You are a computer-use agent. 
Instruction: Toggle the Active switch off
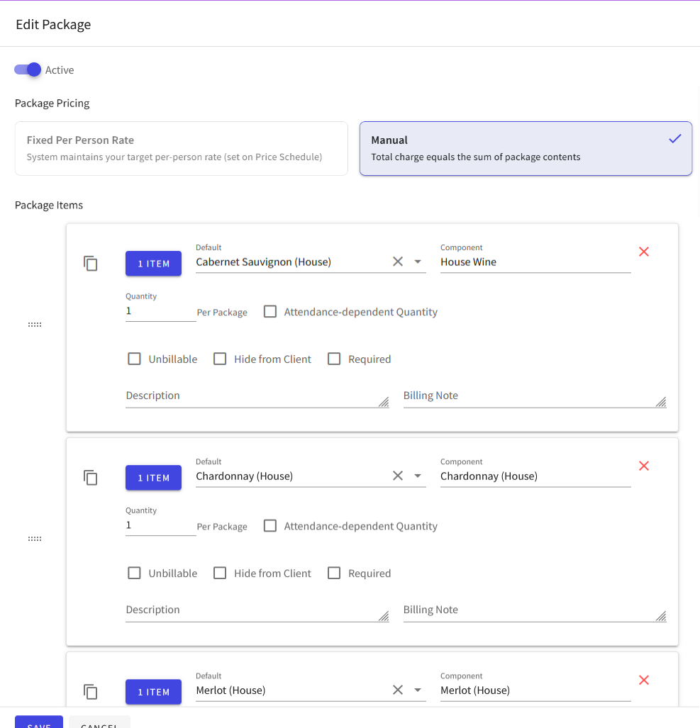[28, 69]
